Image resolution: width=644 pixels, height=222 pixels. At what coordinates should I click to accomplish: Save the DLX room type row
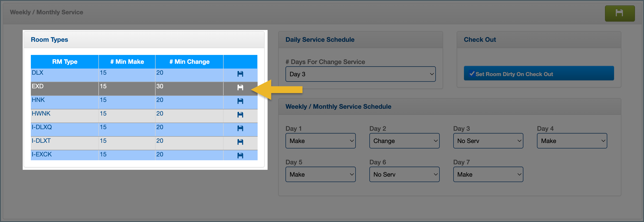pyautogui.click(x=240, y=74)
